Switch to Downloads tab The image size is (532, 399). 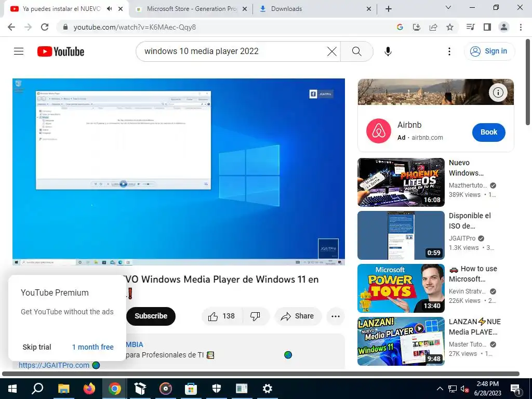click(x=314, y=9)
